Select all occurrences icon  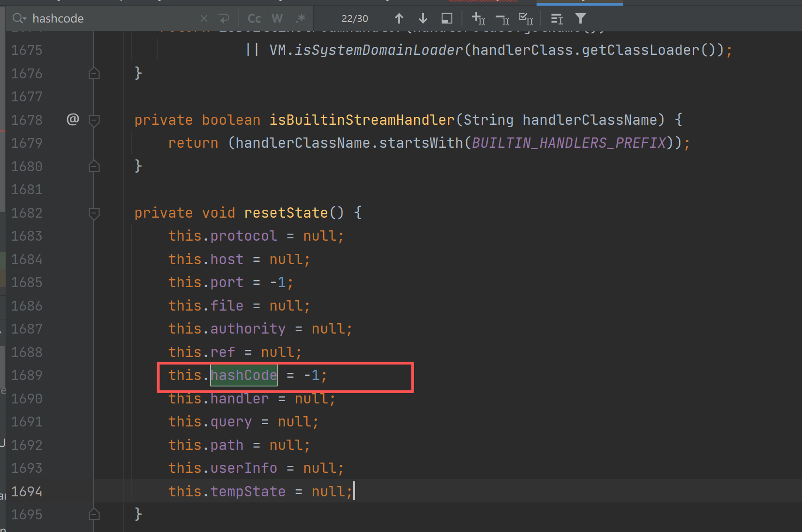point(525,19)
